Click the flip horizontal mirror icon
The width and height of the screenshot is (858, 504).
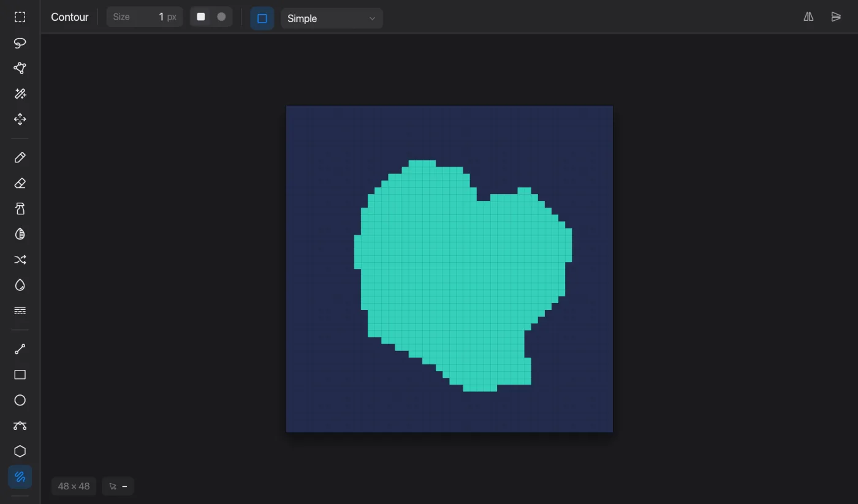tap(809, 17)
